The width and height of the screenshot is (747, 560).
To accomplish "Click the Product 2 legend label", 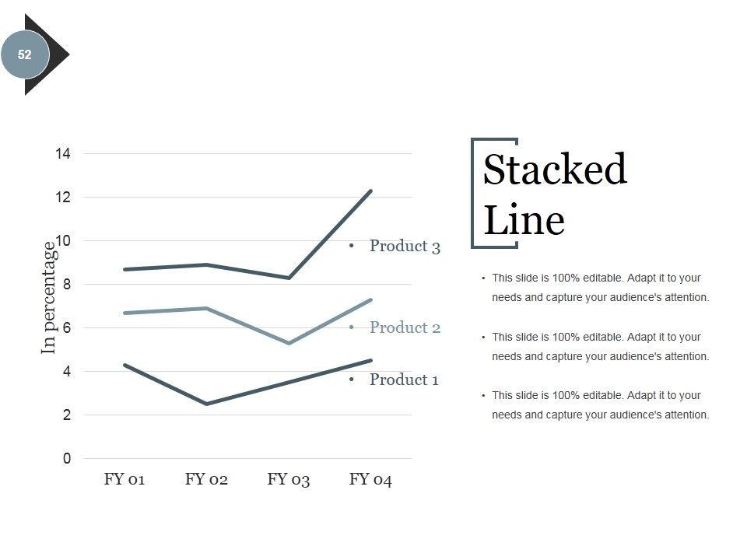I will [x=404, y=327].
